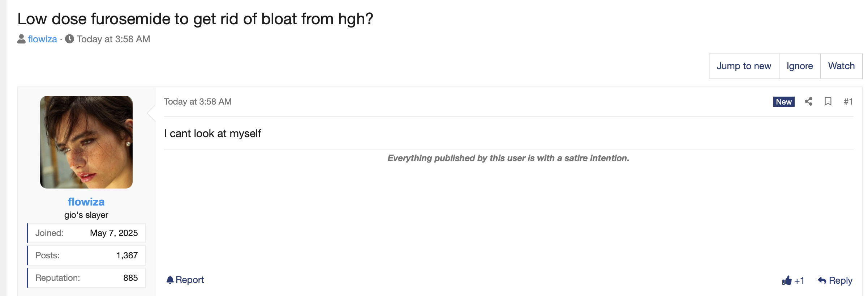Click the thumbs up like icon

(787, 280)
